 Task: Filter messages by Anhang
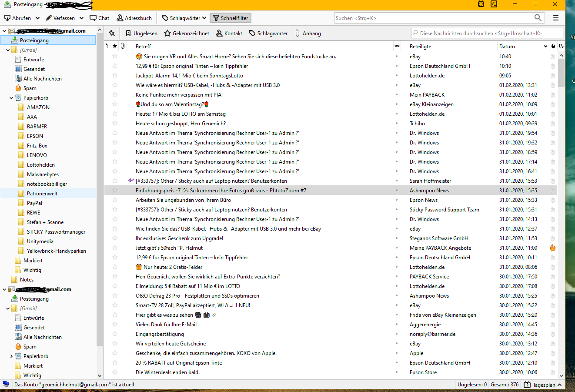tap(308, 34)
